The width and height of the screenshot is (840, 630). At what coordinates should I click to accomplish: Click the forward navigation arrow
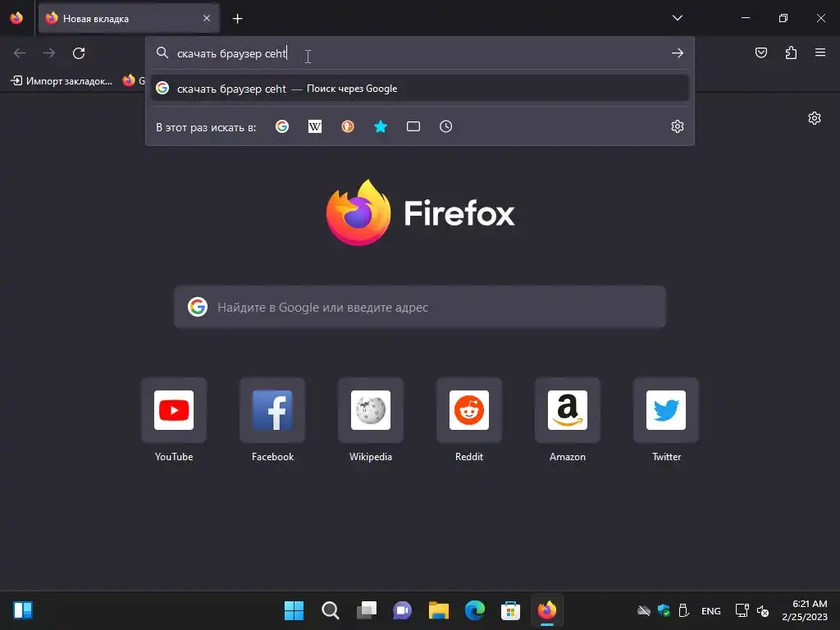pos(49,53)
